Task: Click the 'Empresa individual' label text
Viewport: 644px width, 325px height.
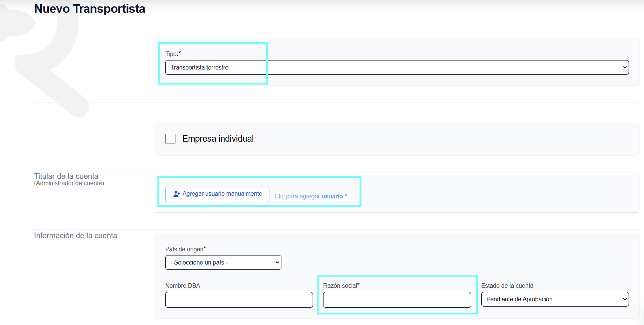Action: tap(218, 139)
